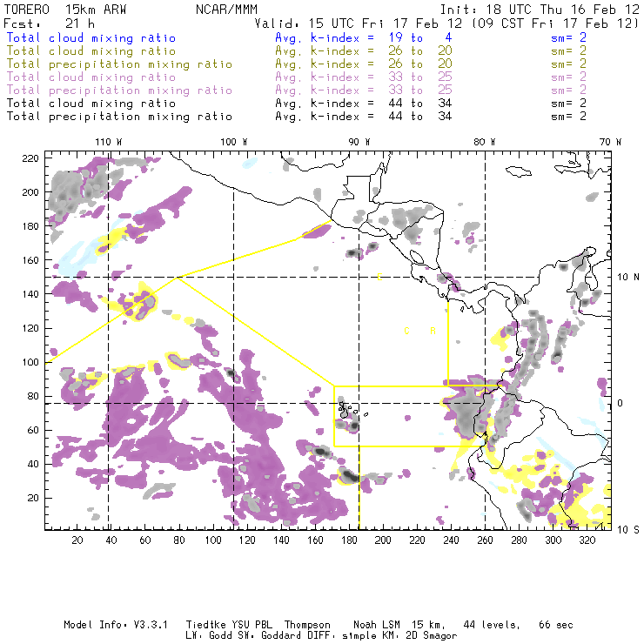The image size is (644, 644).
Task: Click the '10 N' latitude label
Action: coord(628,278)
